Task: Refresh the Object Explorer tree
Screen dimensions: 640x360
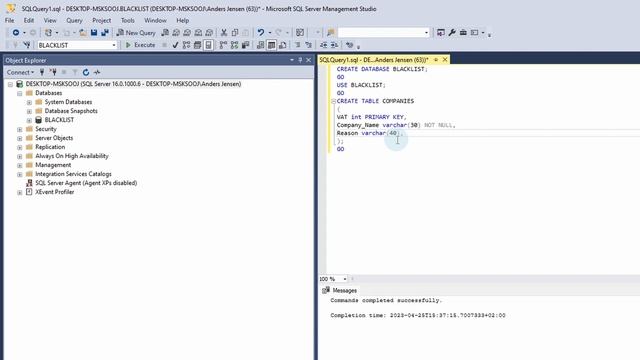Action: click(86, 72)
